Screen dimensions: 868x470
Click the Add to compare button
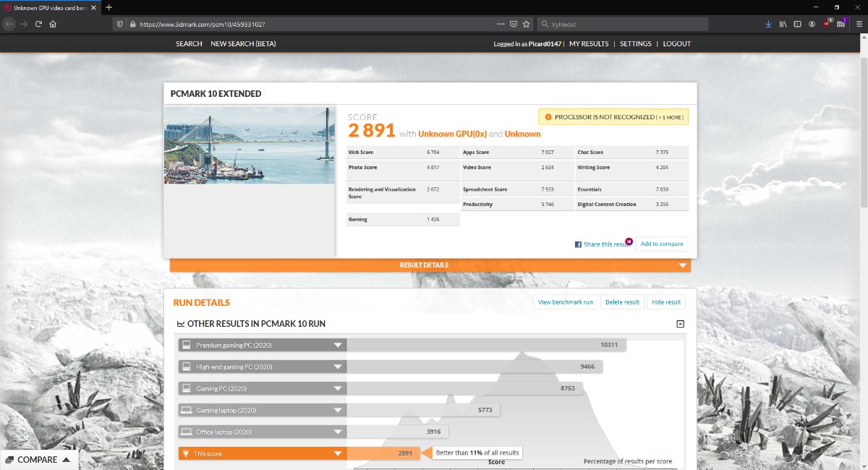[x=661, y=244]
